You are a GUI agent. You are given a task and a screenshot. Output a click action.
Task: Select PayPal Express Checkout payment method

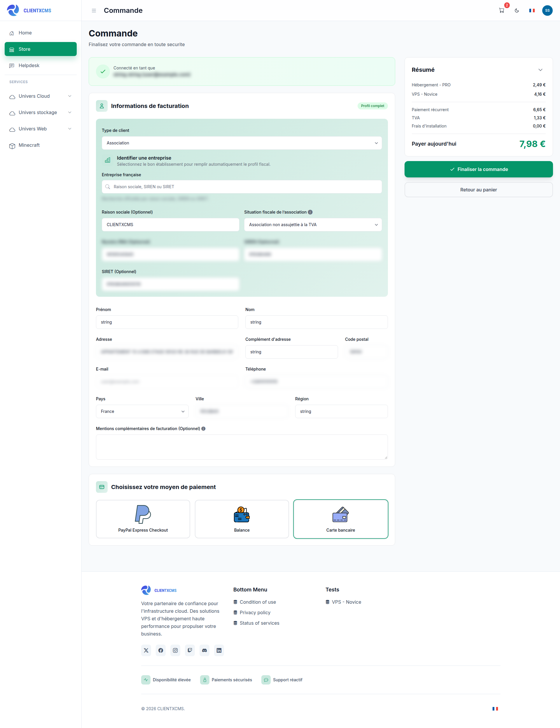pos(143,519)
